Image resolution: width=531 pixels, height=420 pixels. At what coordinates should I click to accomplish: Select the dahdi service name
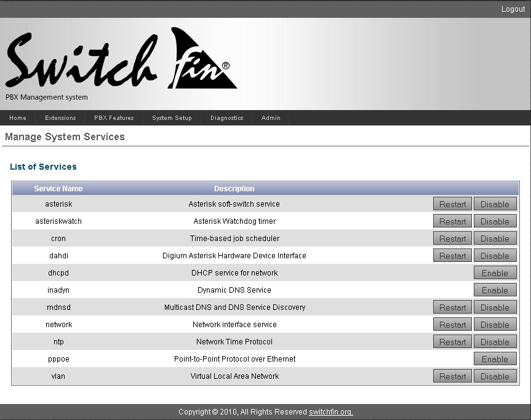(x=58, y=256)
